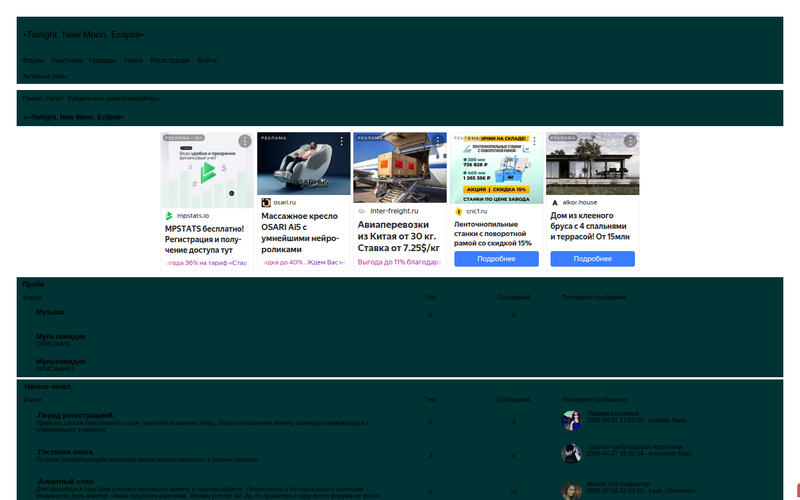Open the Музыка forum

[x=50, y=312]
